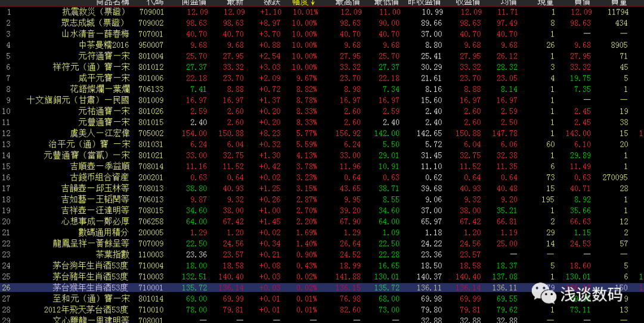644x323 pixels.
Task: Select buy volume value 11794
Action: pyautogui.click(x=617, y=13)
